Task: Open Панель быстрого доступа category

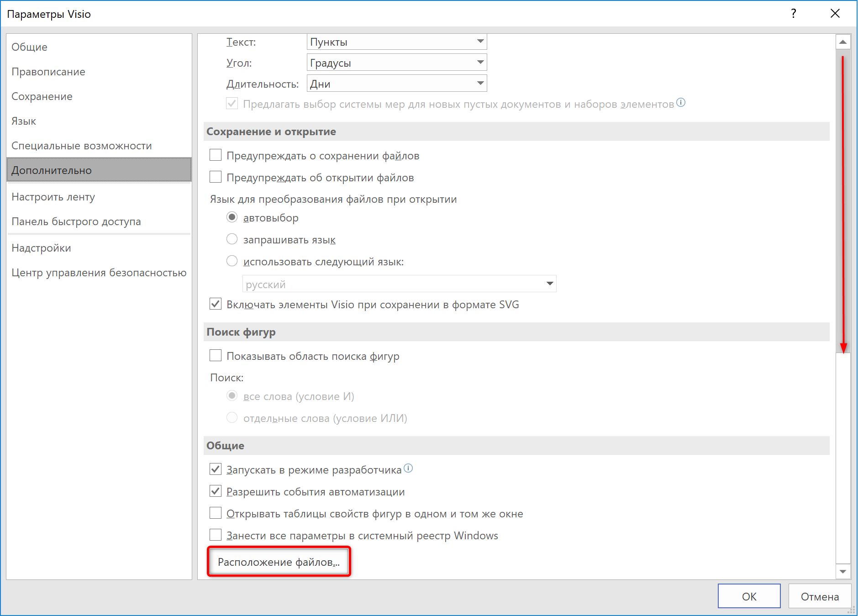Action: coord(99,221)
